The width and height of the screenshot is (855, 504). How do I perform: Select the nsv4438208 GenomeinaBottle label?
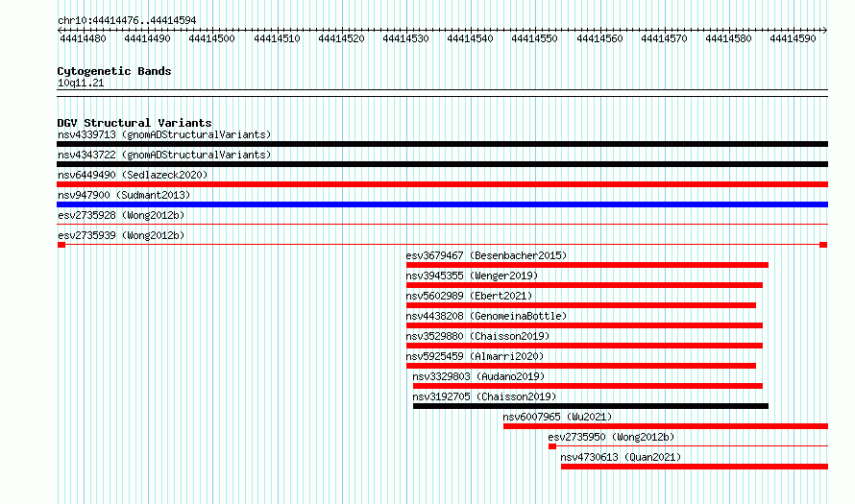point(486,316)
